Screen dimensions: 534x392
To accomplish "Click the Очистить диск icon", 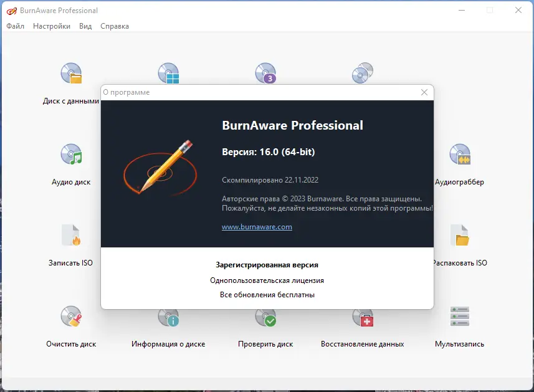I will (72, 316).
